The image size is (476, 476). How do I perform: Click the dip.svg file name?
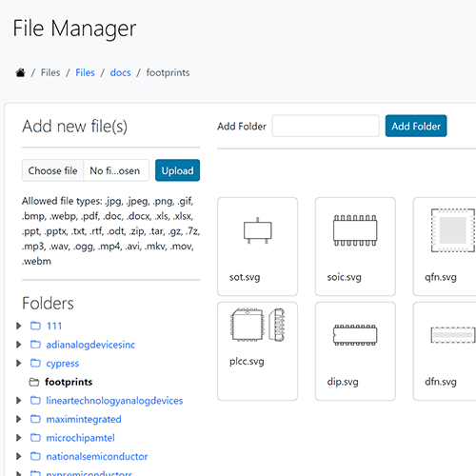343,382
